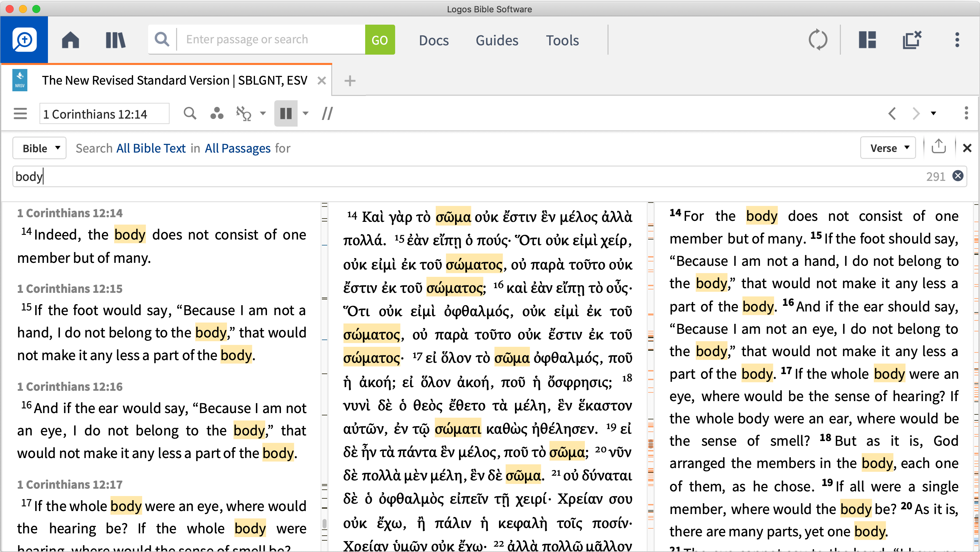980x552 pixels.
Task: Click the 1 Corinthians 12:14 result heading
Action: pos(70,213)
